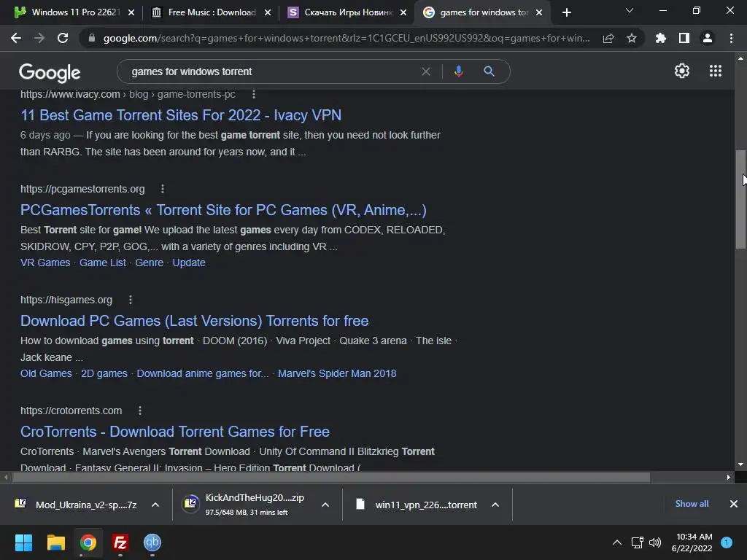Screen dimensions: 747x560
Task: Open FileZilla from the taskbar
Action: (120, 542)
